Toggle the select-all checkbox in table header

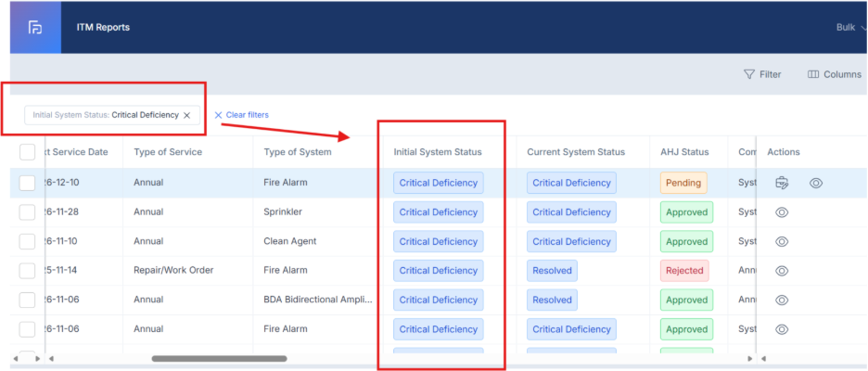[28, 152]
